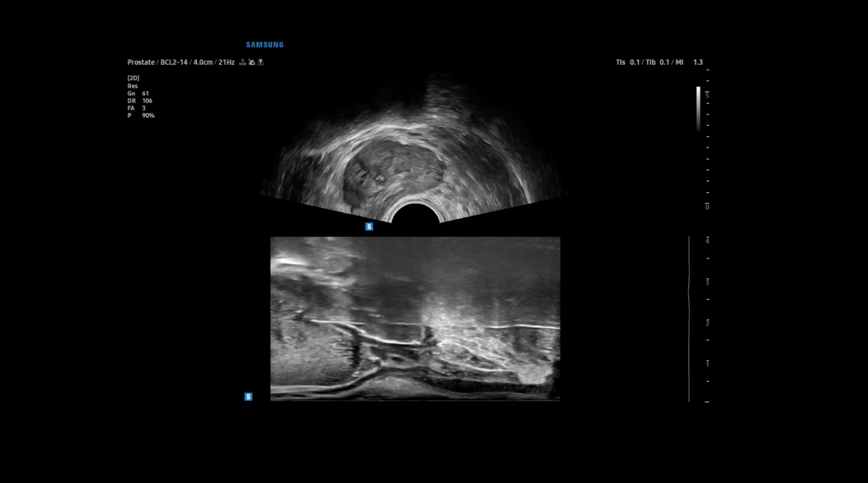This screenshot has width=868, height=483.
Task: Select the Prostate preset label
Action: 141,62
